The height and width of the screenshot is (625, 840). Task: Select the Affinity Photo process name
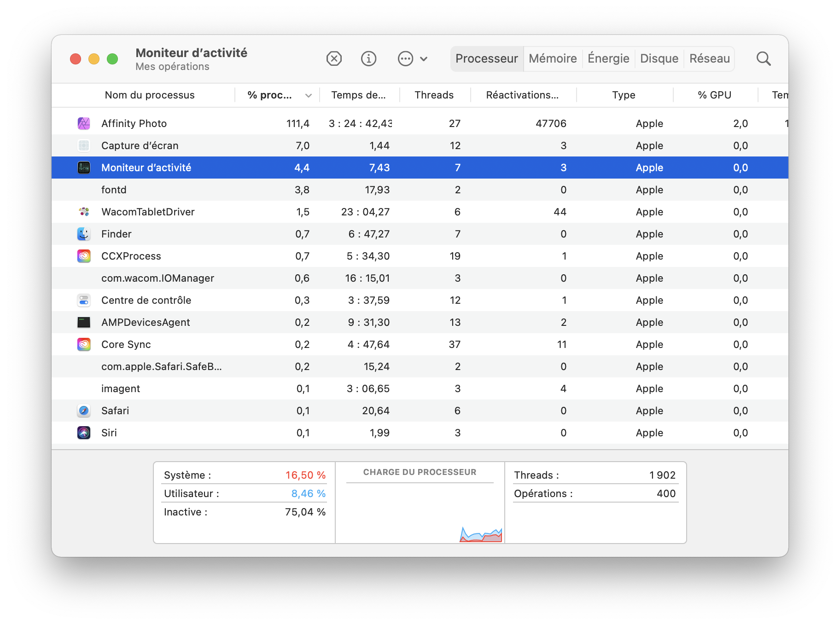[x=134, y=123]
